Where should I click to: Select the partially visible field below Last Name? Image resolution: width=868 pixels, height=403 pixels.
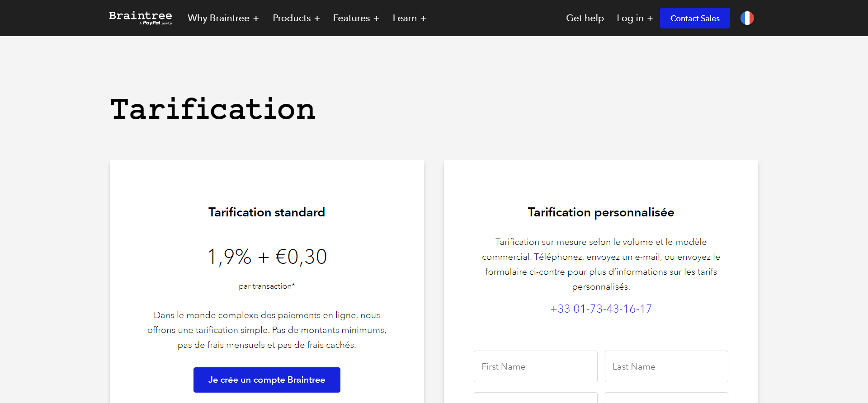pyautogui.click(x=666, y=398)
